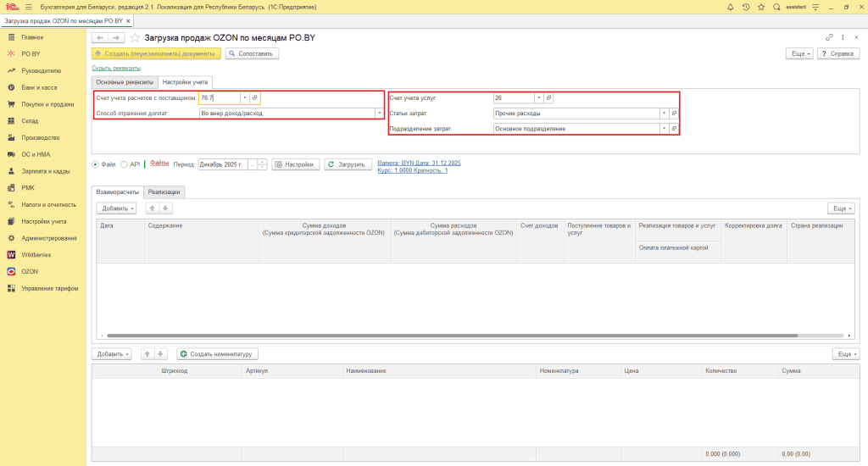The image size is (868, 466).
Task: Open the history clock icon
Action: click(x=746, y=7)
